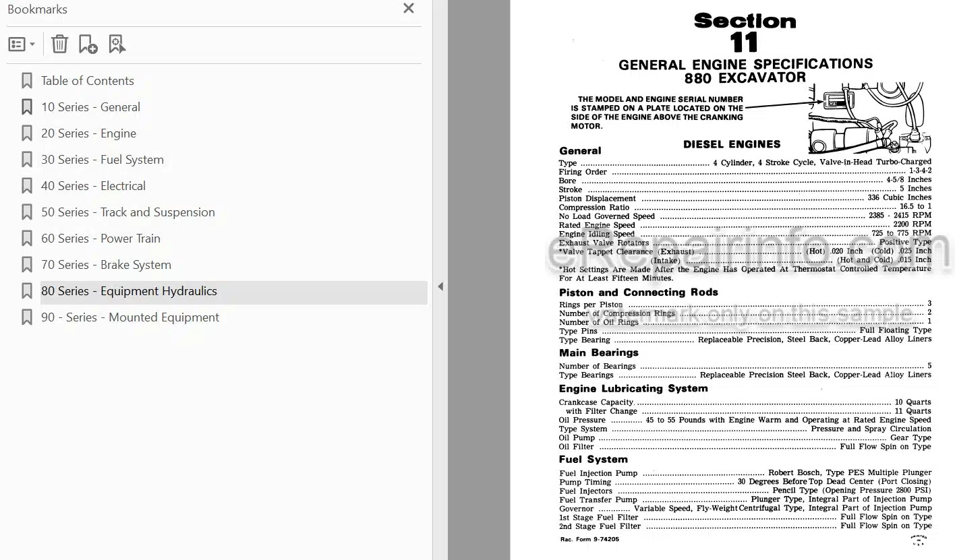Screen dimensions: 955x560
Task: Click bookmark icon beside Table of Contents
Action: (27, 81)
